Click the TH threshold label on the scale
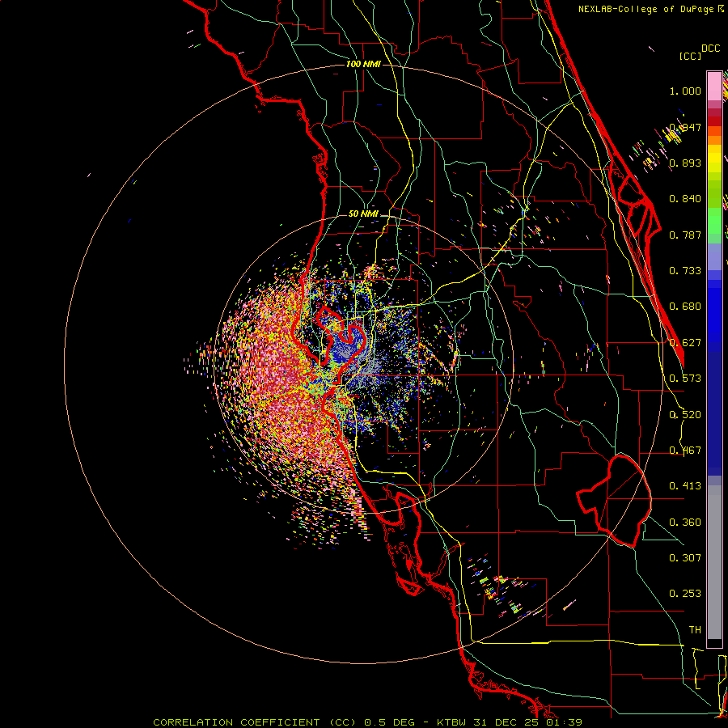Screen dimensions: 728x728 [695, 630]
